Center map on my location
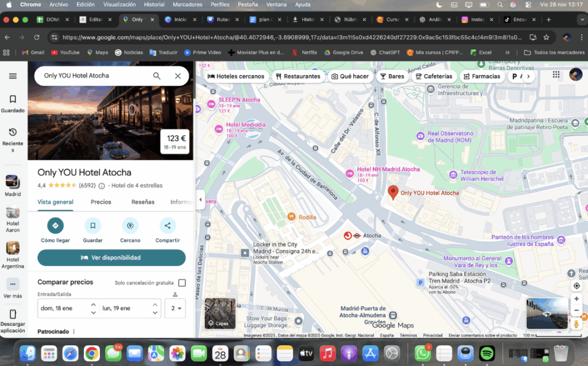The width and height of the screenshot is (588, 366). (576, 286)
